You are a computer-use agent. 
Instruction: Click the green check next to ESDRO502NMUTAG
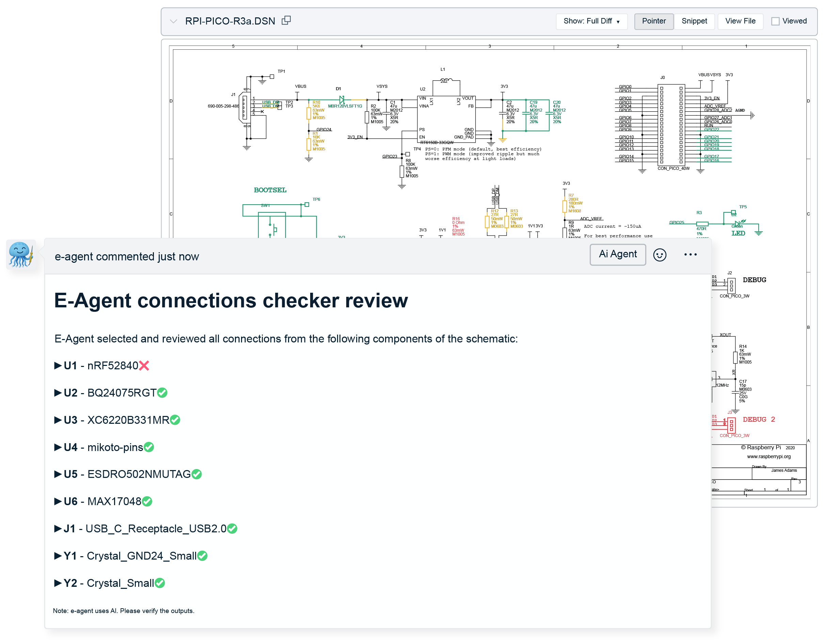point(197,474)
